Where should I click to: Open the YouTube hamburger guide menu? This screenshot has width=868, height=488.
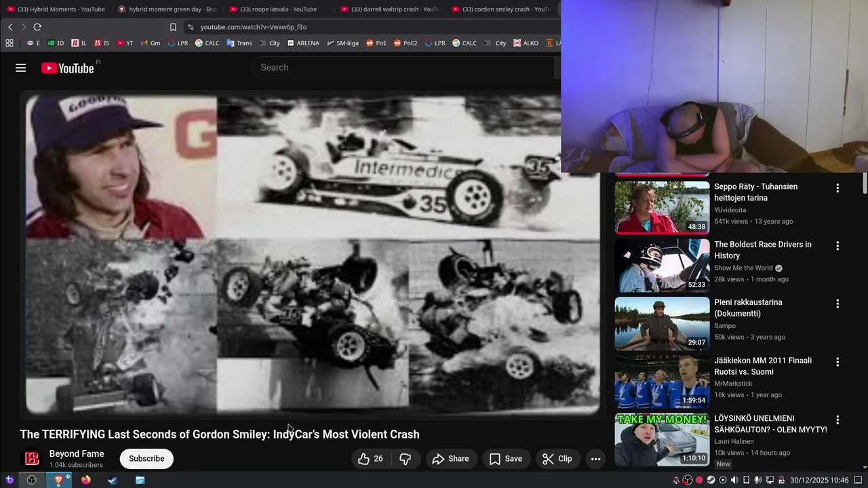coord(21,68)
